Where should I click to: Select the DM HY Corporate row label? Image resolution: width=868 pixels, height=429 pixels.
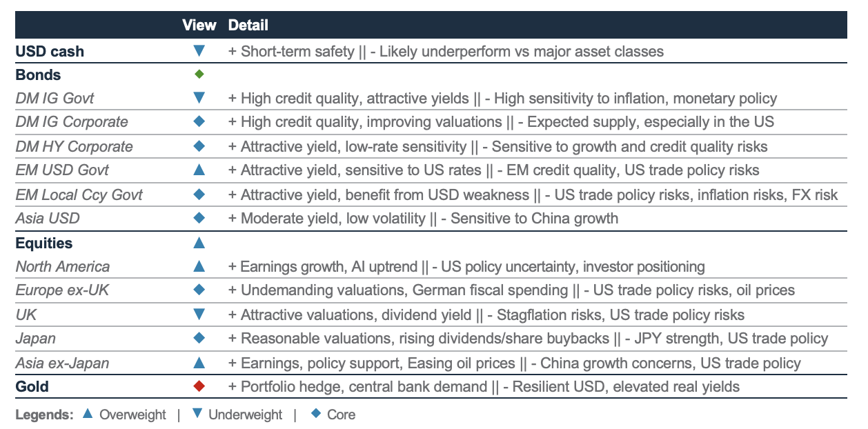(75, 146)
